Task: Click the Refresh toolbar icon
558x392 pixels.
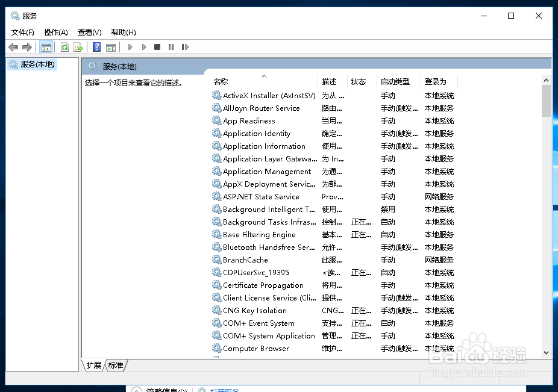Action: (x=64, y=47)
